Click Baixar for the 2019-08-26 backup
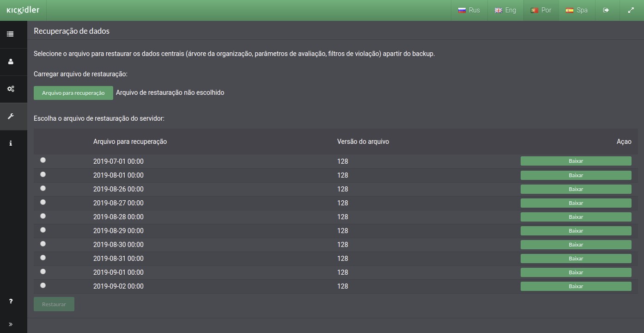 coord(576,189)
